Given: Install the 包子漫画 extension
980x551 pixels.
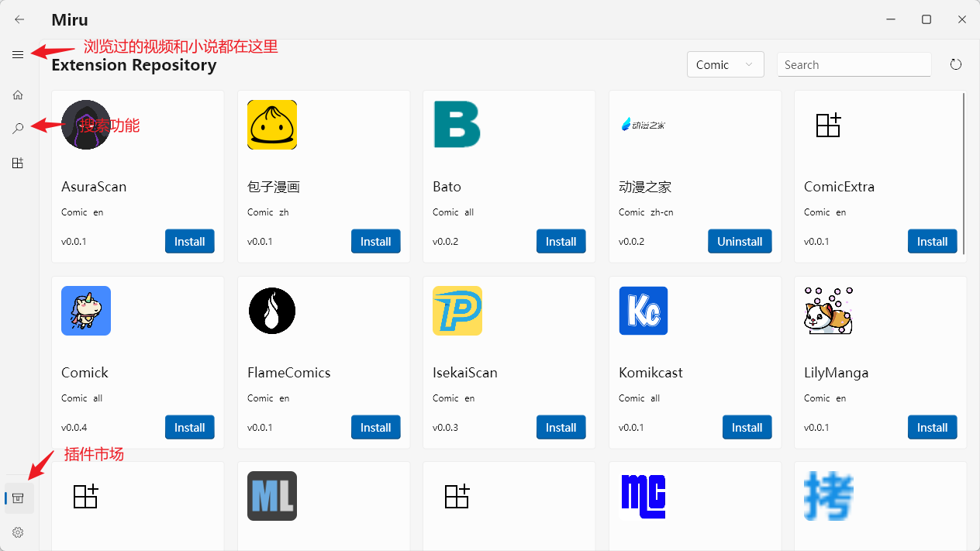Looking at the screenshot, I should [375, 241].
